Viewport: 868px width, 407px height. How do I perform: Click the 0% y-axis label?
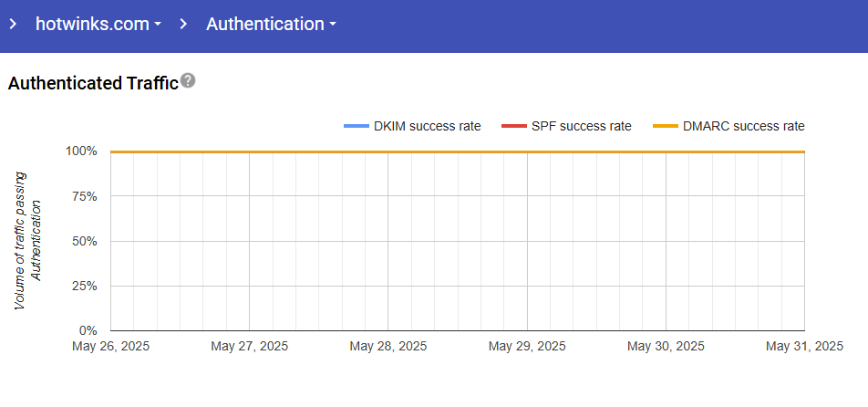tap(88, 330)
